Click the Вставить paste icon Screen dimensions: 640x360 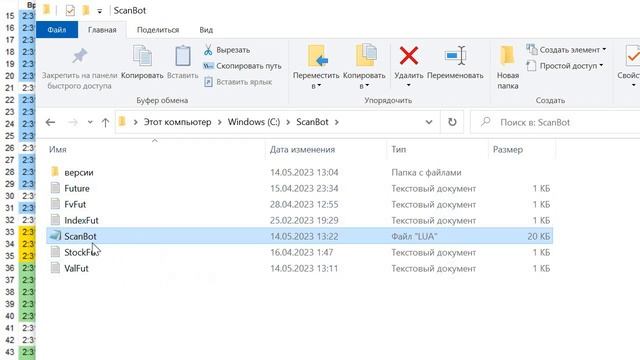point(182,56)
